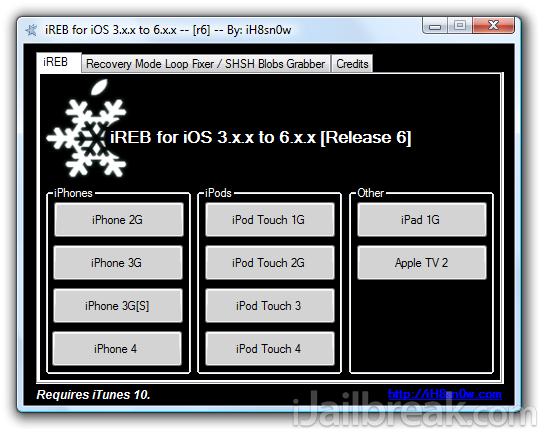
Task: Click the iREB snowflake icon in title bar
Action: point(32,30)
